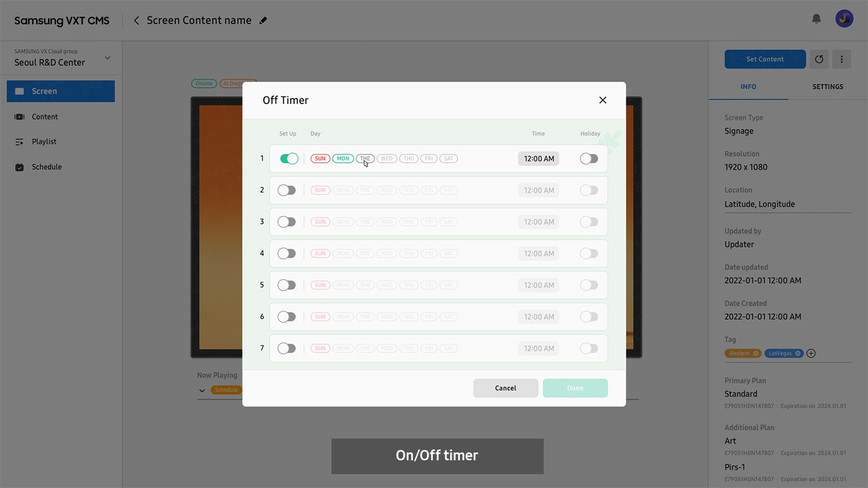Open the three-dot more options menu
868x488 pixels.
point(841,59)
